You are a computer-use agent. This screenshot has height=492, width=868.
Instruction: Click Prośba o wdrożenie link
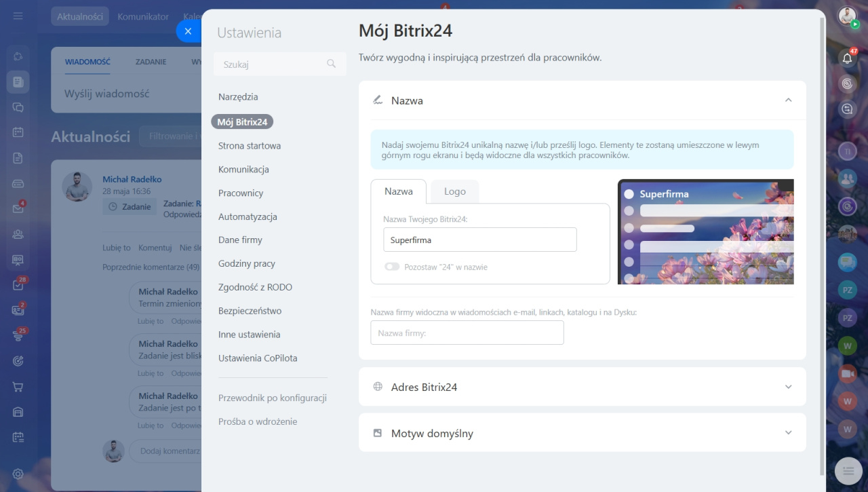tap(258, 422)
